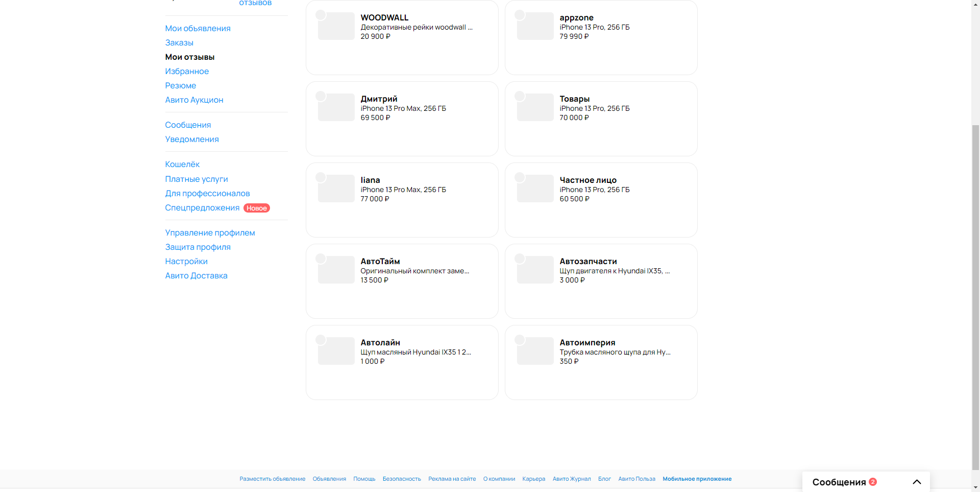
Task: Open seller name liana
Action: (370, 180)
